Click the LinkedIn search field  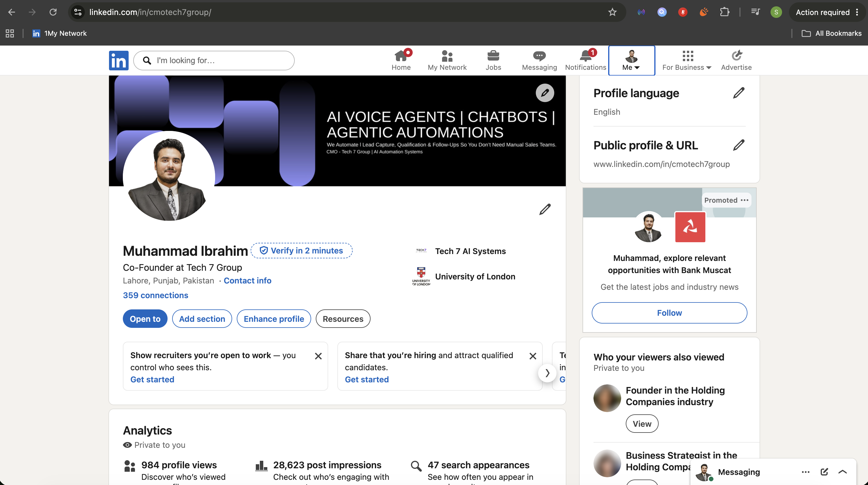[x=214, y=60]
